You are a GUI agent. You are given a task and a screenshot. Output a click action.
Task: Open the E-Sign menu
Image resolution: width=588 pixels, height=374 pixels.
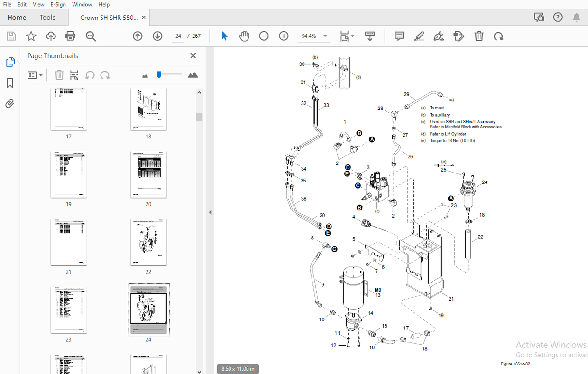(58, 4)
